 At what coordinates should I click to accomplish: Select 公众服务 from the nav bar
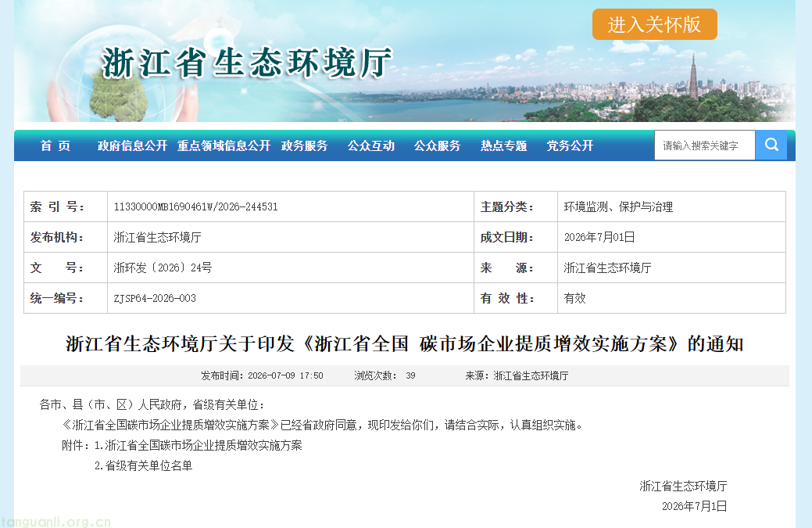(x=437, y=146)
